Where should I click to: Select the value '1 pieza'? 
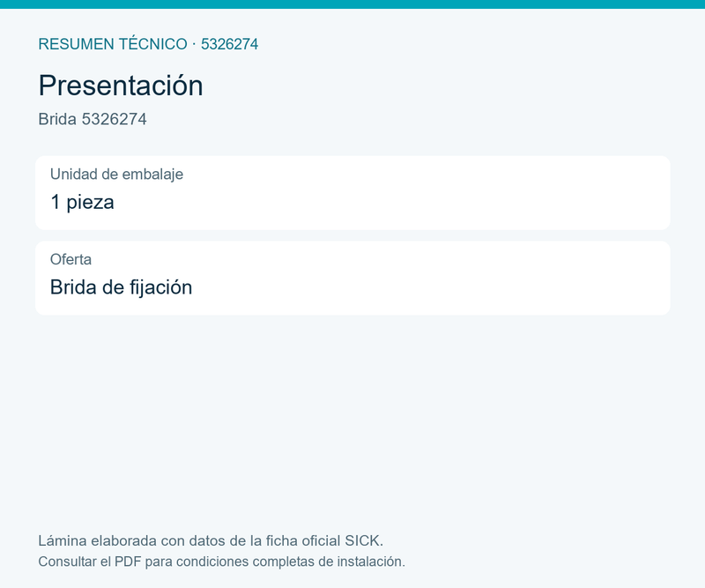click(x=82, y=202)
